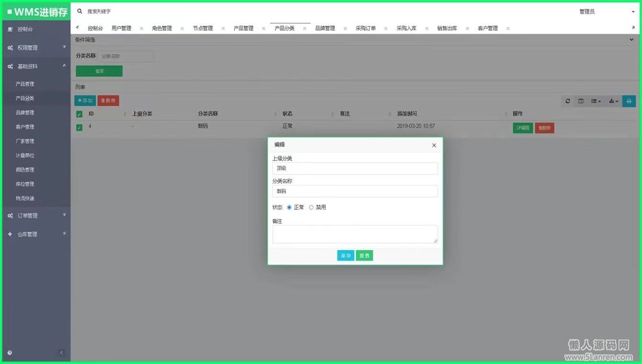Close the 产品分类 tab with its x

tap(304, 28)
